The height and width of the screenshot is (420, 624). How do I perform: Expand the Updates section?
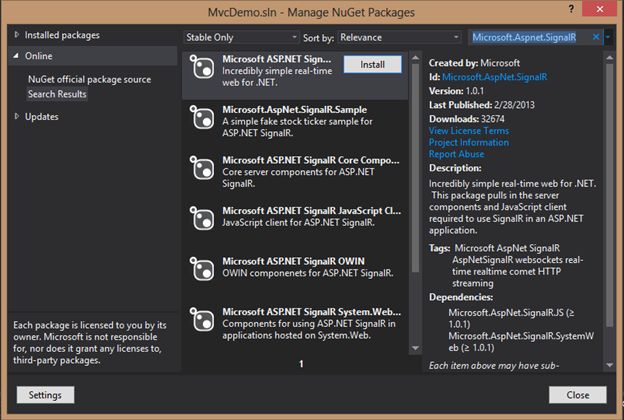click(15, 116)
